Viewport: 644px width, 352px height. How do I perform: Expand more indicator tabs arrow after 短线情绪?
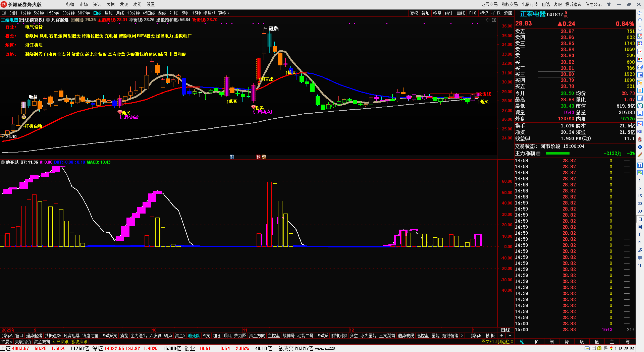click(462, 336)
